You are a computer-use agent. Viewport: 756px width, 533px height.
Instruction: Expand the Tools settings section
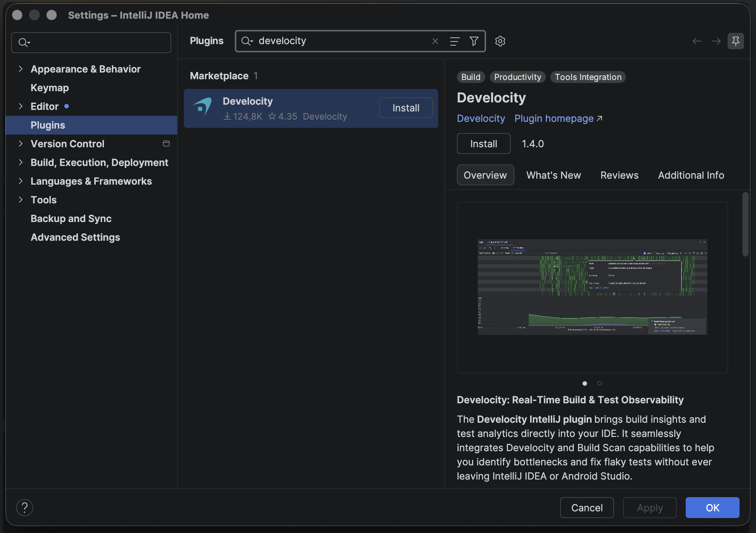[x=21, y=200]
